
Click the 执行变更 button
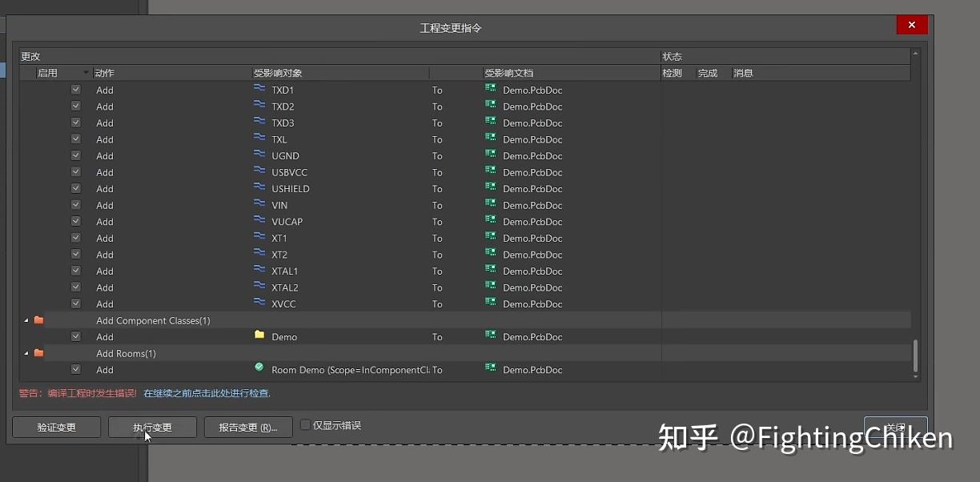152,427
